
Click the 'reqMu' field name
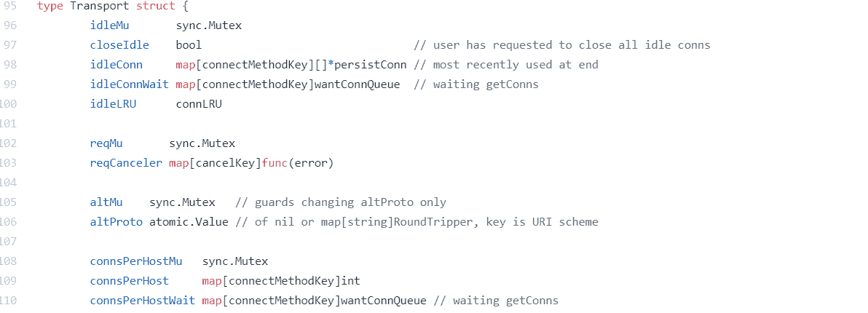tap(106, 143)
